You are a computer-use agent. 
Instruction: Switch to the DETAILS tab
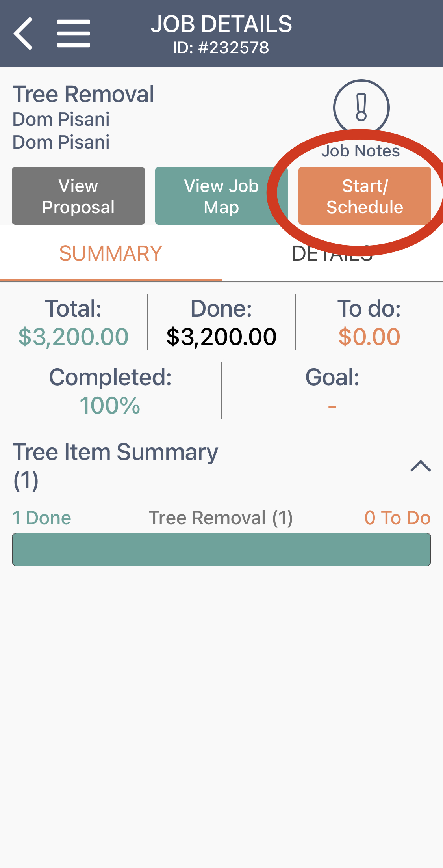click(332, 253)
